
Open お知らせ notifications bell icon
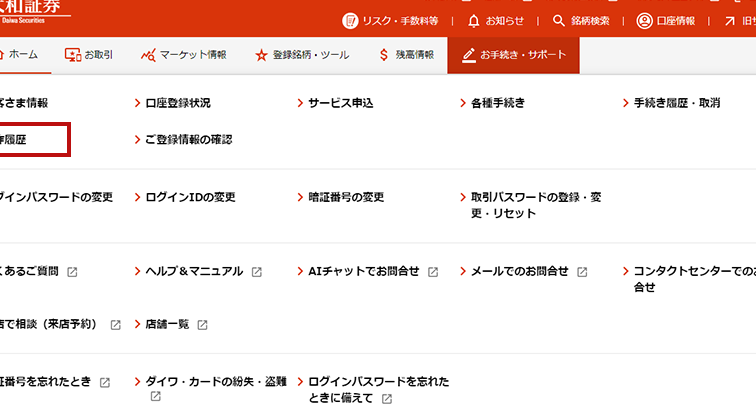coord(474,20)
